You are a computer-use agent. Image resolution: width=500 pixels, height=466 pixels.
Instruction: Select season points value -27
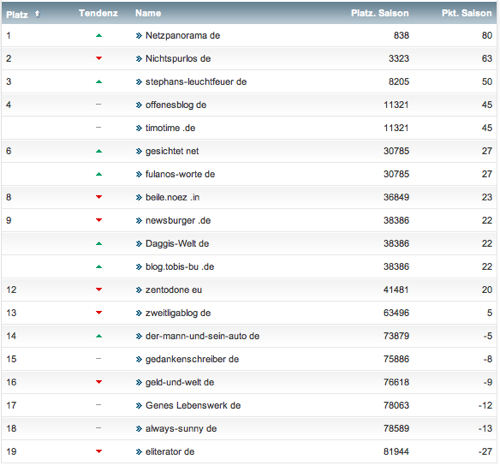(x=485, y=452)
